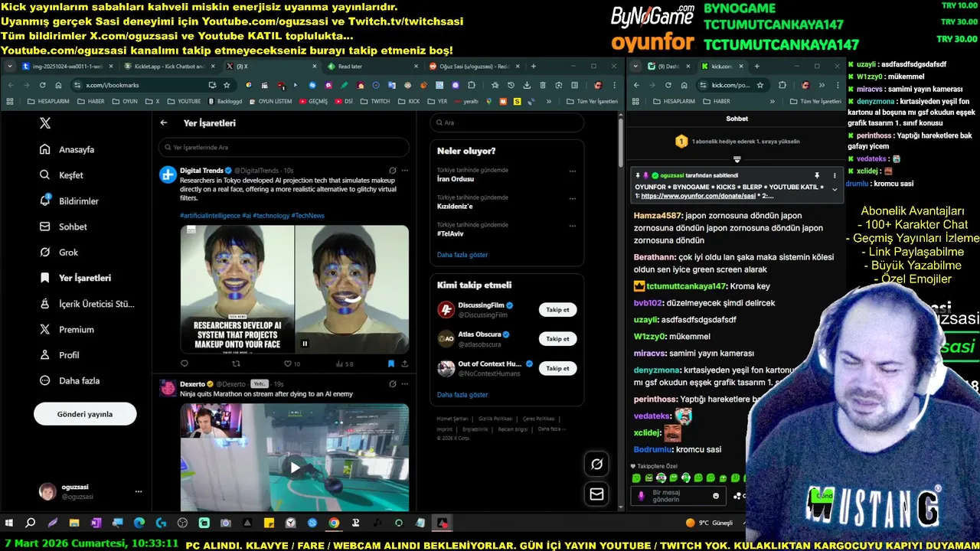The width and height of the screenshot is (980, 551).
Task: Click the #artificialintelligence hashtag
Action: pos(210,216)
